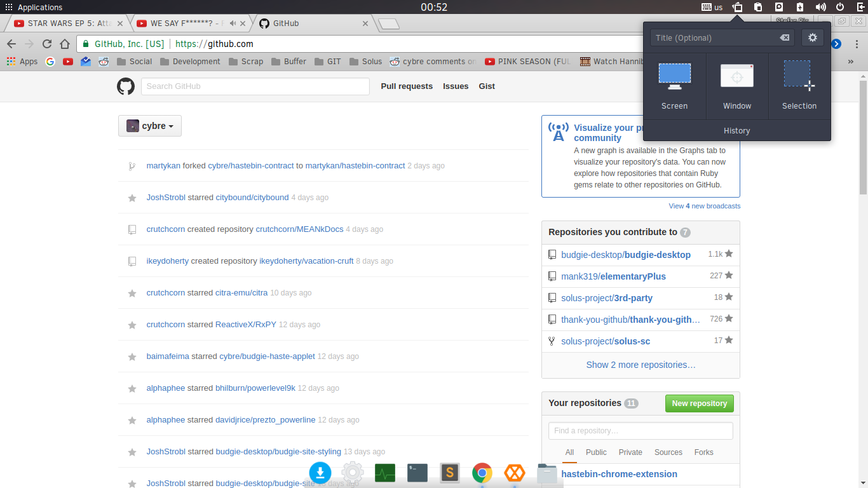Screen dimensions: 868x488
Task: Open budgie-desktop/budgie-desktop repository link
Action: [x=626, y=255]
